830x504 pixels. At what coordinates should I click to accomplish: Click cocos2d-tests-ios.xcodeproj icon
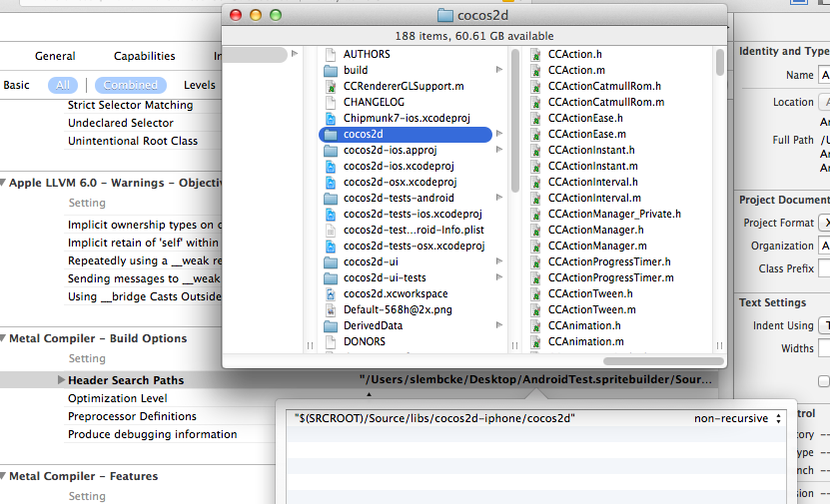(x=331, y=214)
